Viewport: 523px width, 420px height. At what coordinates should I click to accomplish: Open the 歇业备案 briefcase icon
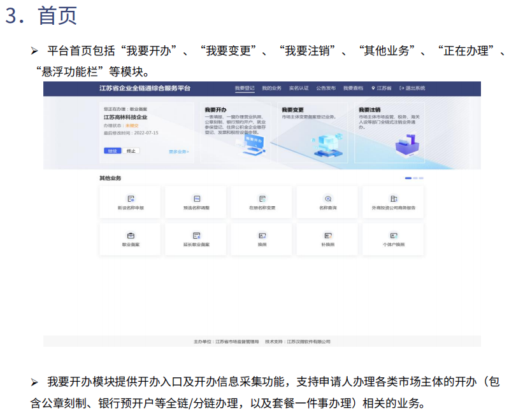131,235
